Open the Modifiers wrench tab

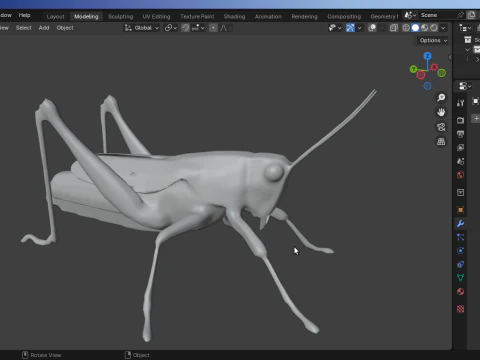tap(460, 223)
